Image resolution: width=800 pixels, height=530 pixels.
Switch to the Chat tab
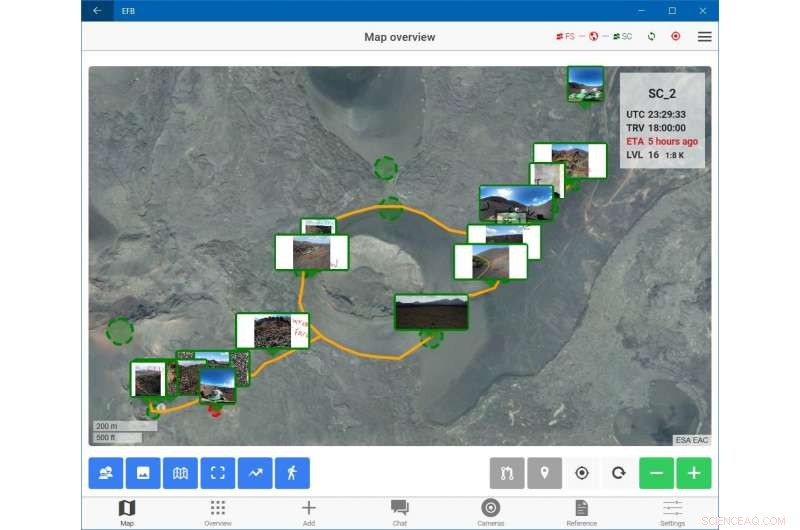400,511
